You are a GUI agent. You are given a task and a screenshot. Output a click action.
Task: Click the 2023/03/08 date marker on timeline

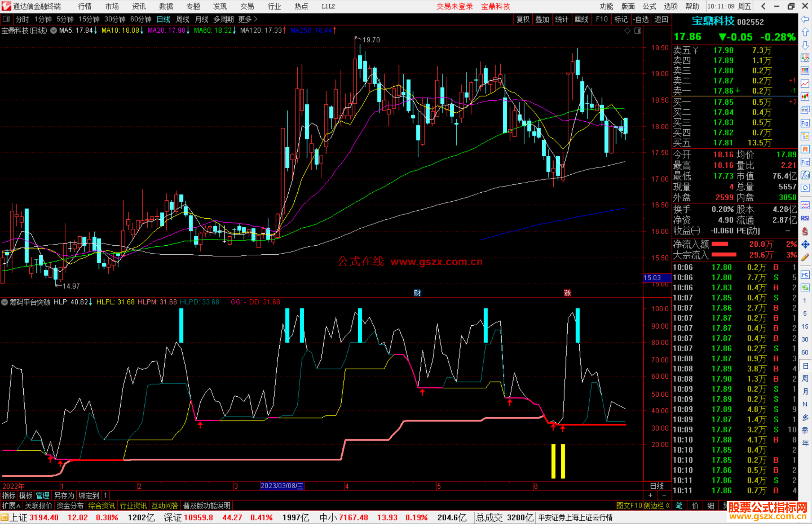pyautogui.click(x=282, y=486)
